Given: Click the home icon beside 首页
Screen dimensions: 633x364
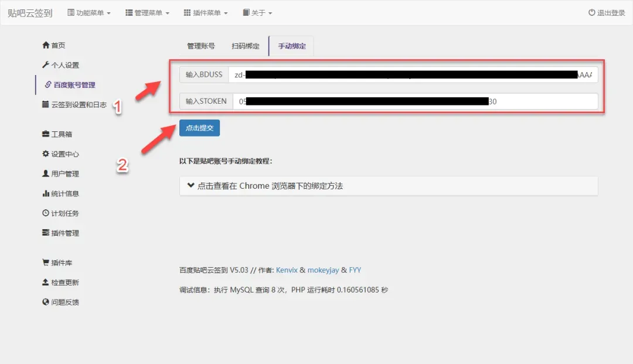Looking at the screenshot, I should tap(46, 45).
